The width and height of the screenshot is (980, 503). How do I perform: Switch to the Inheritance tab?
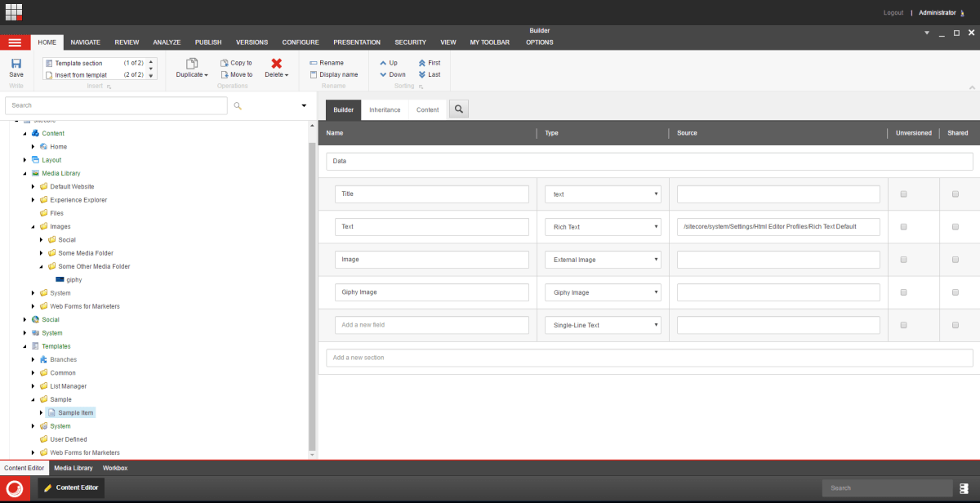[x=385, y=109]
